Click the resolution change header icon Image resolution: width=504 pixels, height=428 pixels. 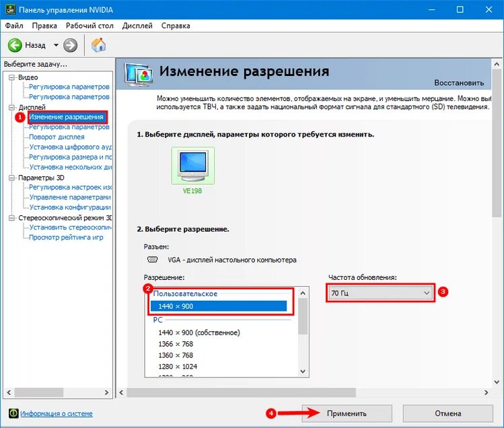[139, 75]
